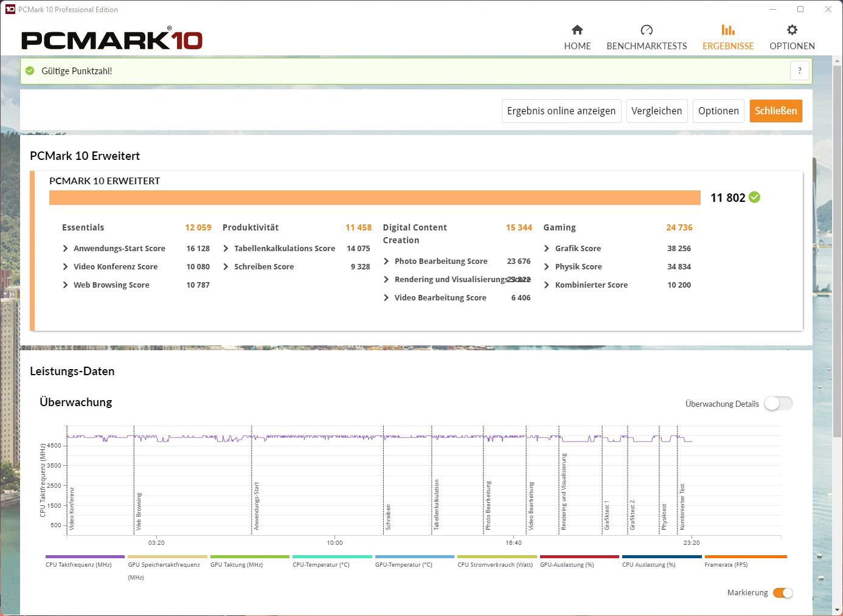
Task: Click Physiktest marker in chart
Action: click(x=664, y=517)
